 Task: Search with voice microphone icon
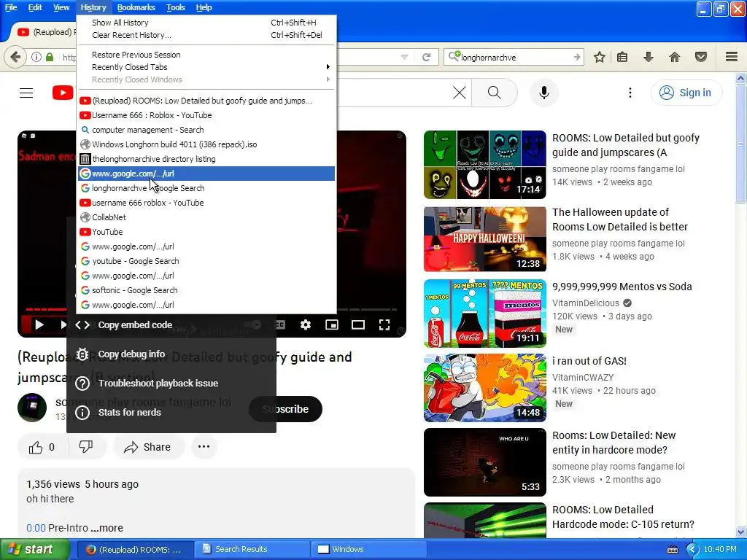click(x=544, y=93)
